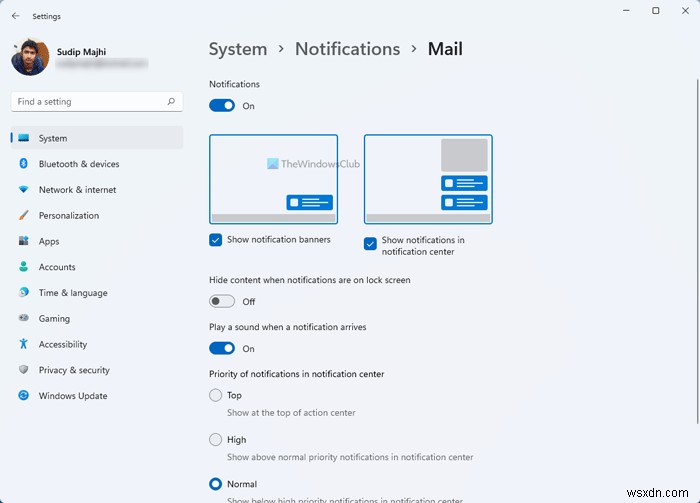Viewport: 700px width, 503px height.
Task: Click the Sudip Majhi account name
Action: tap(81, 52)
